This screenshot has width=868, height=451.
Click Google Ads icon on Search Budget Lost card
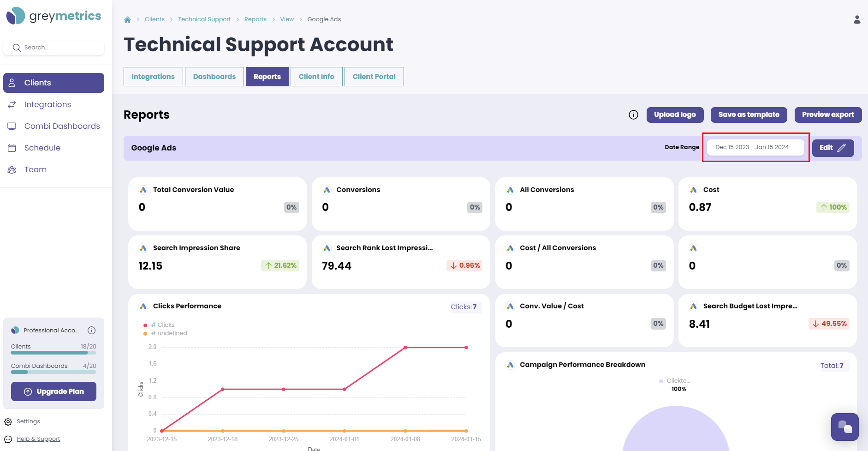click(x=693, y=306)
